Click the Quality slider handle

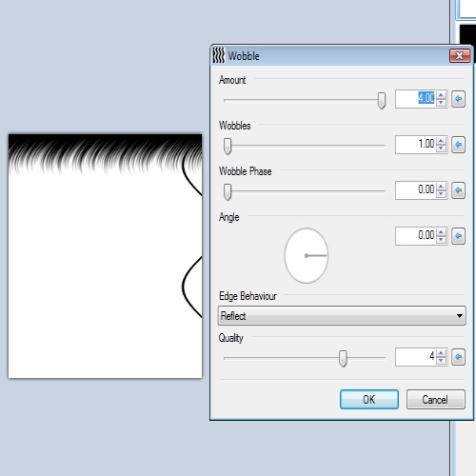343,359
